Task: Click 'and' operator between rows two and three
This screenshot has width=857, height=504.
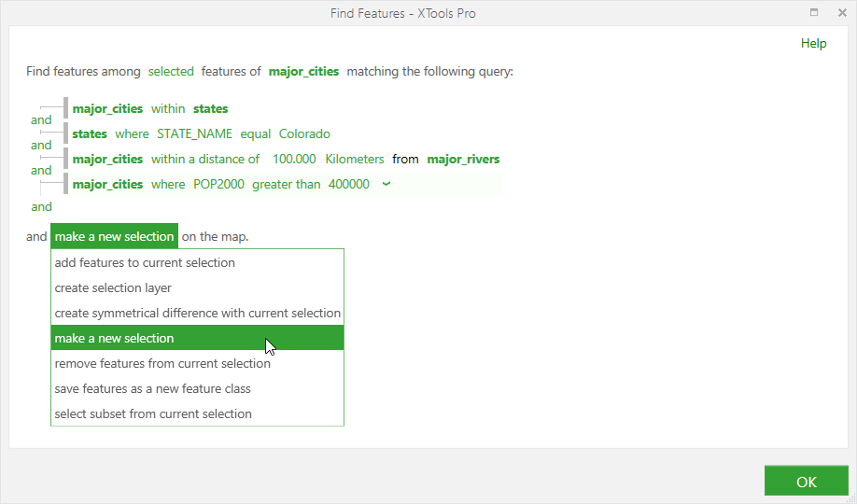Action: click(41, 145)
